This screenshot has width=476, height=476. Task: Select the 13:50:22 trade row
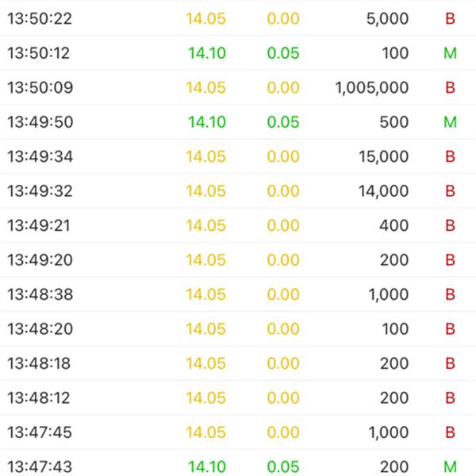click(x=238, y=18)
